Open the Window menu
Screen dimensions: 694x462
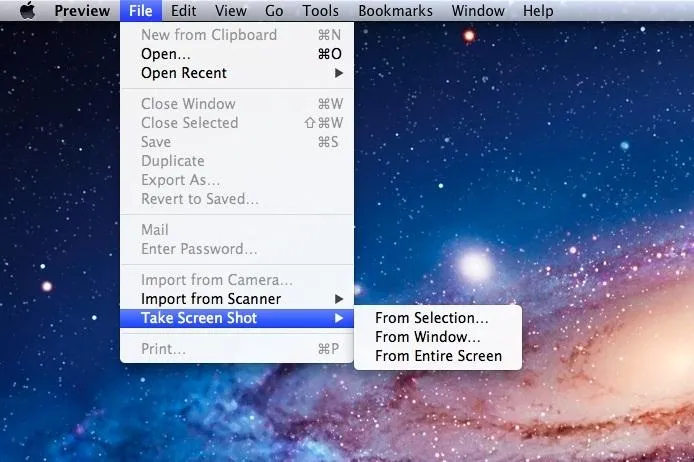coord(478,10)
